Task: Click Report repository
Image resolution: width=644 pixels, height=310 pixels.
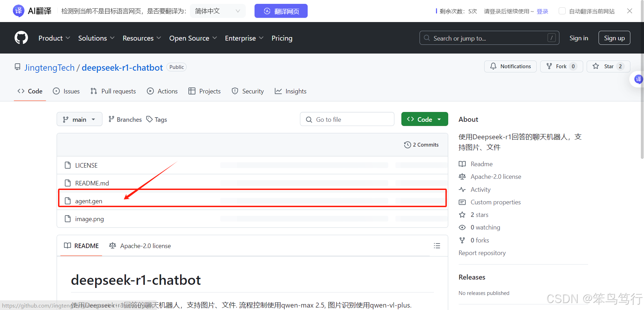Action: [x=482, y=253]
